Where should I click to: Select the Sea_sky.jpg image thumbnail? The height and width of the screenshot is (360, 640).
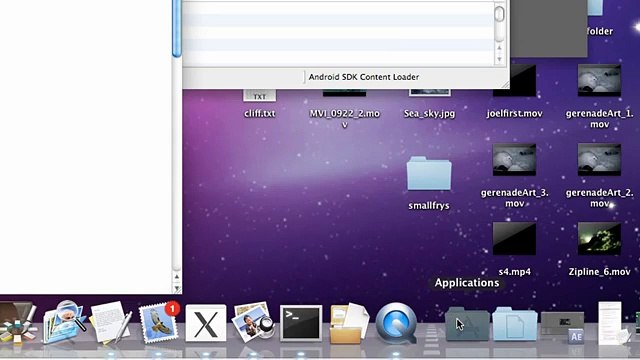click(430, 93)
